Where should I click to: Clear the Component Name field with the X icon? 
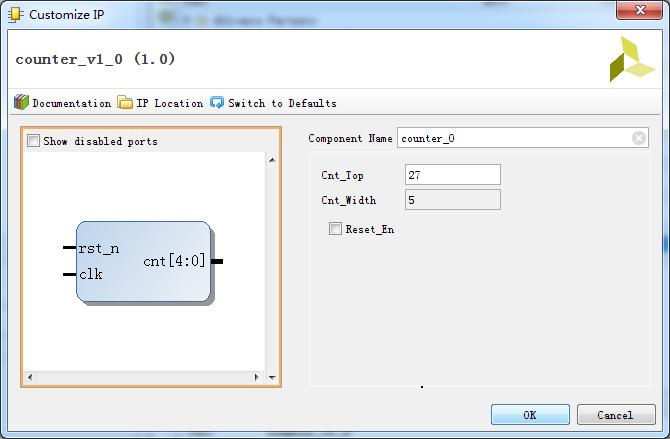tap(639, 138)
